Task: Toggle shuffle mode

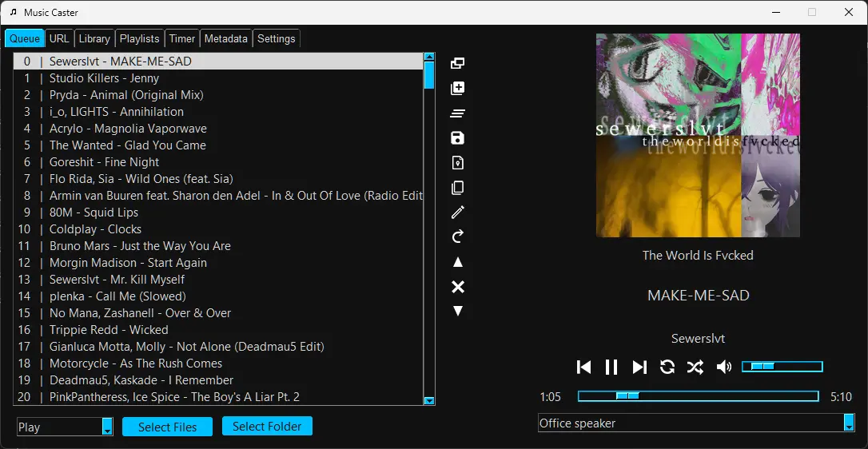Action: coord(695,367)
